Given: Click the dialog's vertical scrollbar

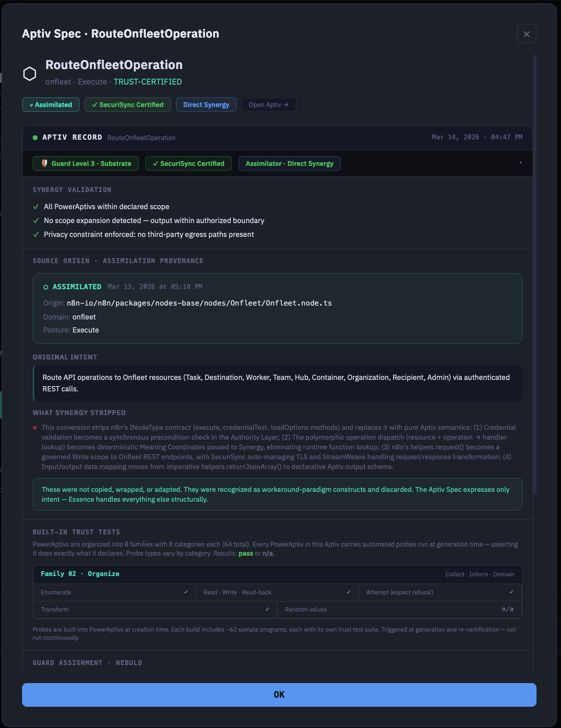Looking at the screenshot, I should click(x=534, y=274).
